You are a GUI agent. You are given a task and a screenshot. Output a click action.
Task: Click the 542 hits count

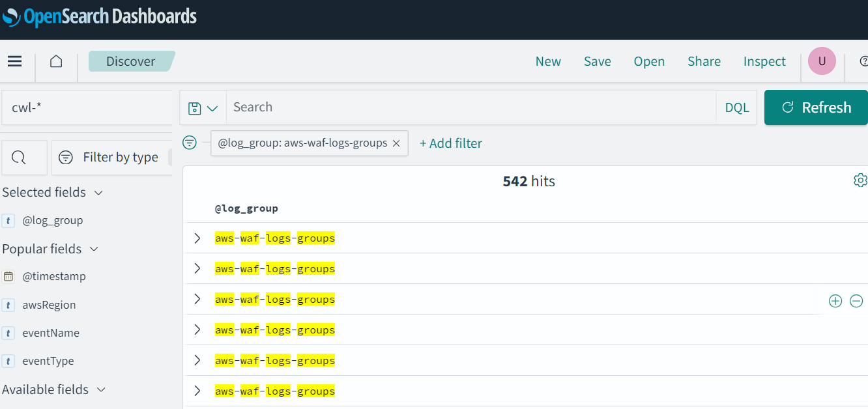tap(528, 181)
